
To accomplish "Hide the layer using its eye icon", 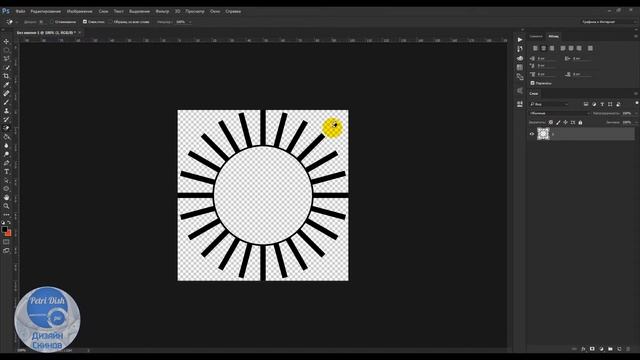I will coord(532,134).
